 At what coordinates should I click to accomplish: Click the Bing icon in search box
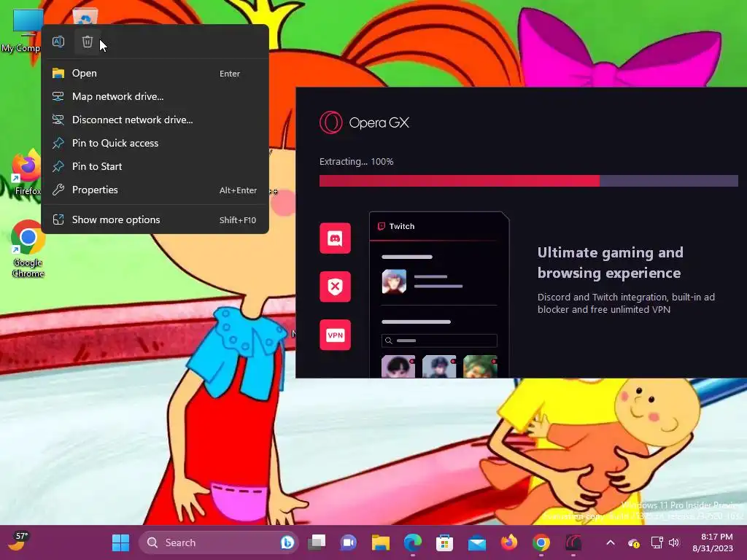click(287, 542)
